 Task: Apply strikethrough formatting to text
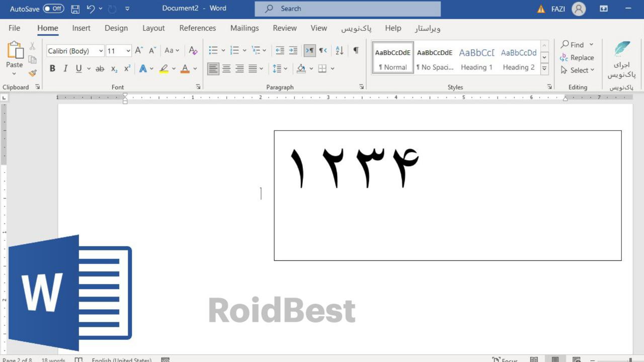(100, 68)
